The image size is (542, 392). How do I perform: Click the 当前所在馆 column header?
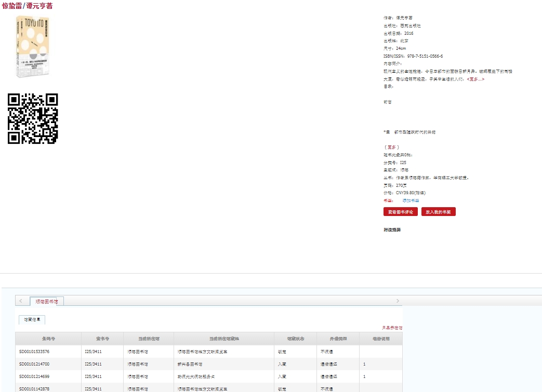pyautogui.click(x=149, y=339)
